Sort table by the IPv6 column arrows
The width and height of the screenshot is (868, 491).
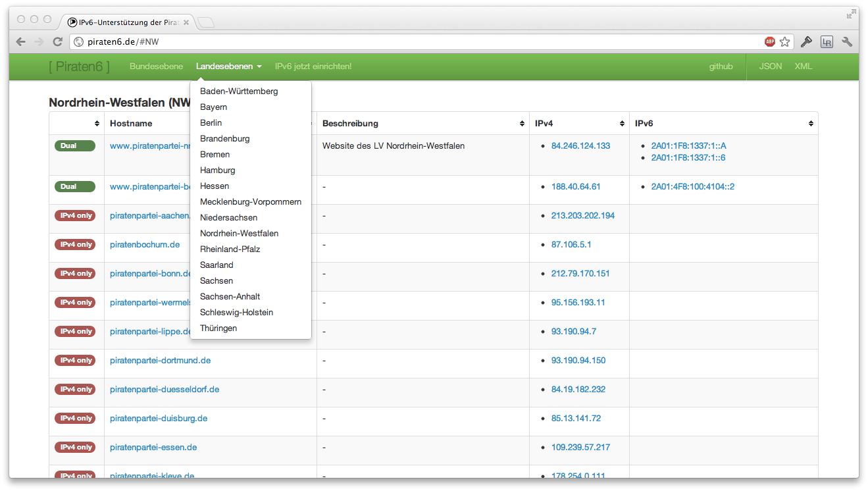[811, 124]
